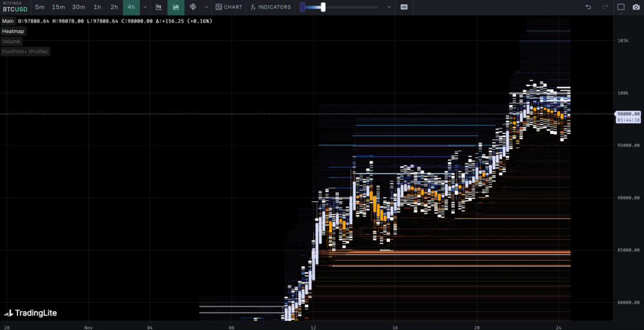Toggle the Heatmap layer label
This screenshot has height=330, width=644.
[x=13, y=31]
